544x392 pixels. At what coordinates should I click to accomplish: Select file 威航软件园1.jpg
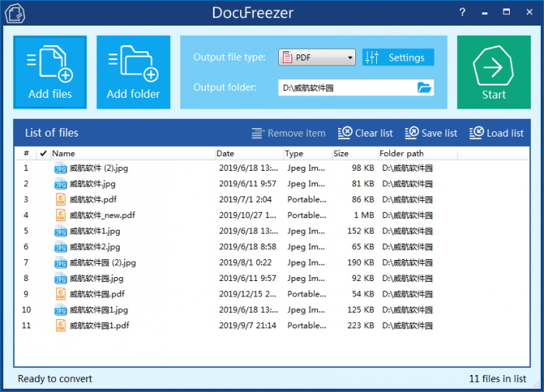click(99, 310)
